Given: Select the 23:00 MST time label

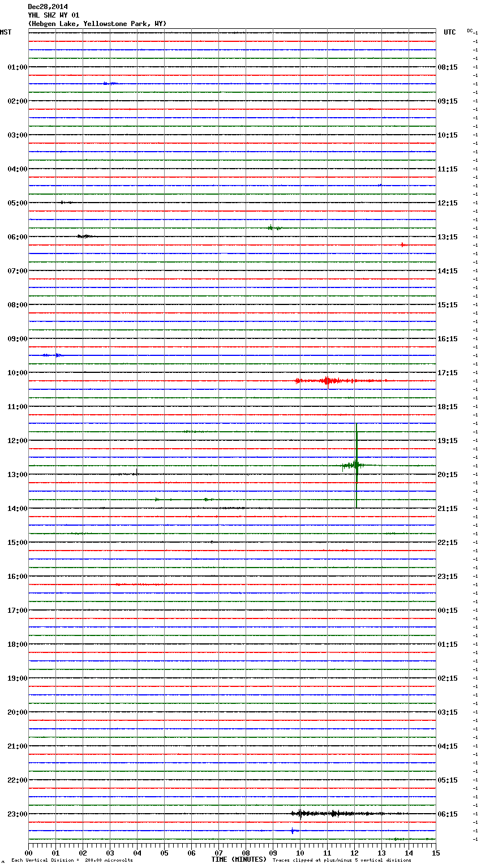Looking at the screenshot, I should tap(17, 814).
